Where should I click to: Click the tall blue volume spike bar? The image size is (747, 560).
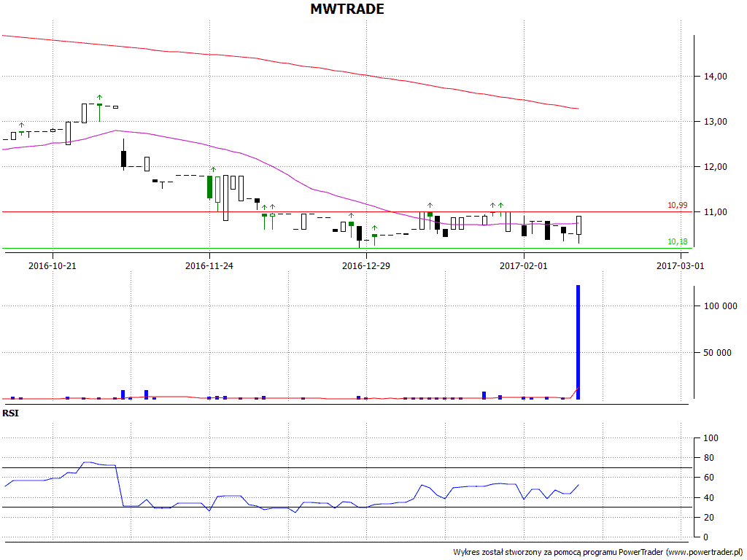click(x=578, y=343)
